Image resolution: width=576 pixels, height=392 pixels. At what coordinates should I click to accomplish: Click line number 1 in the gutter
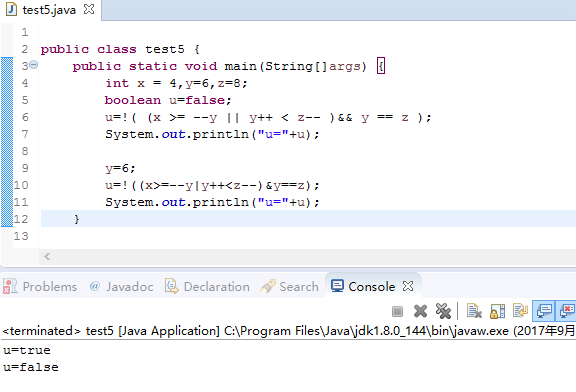click(25, 32)
